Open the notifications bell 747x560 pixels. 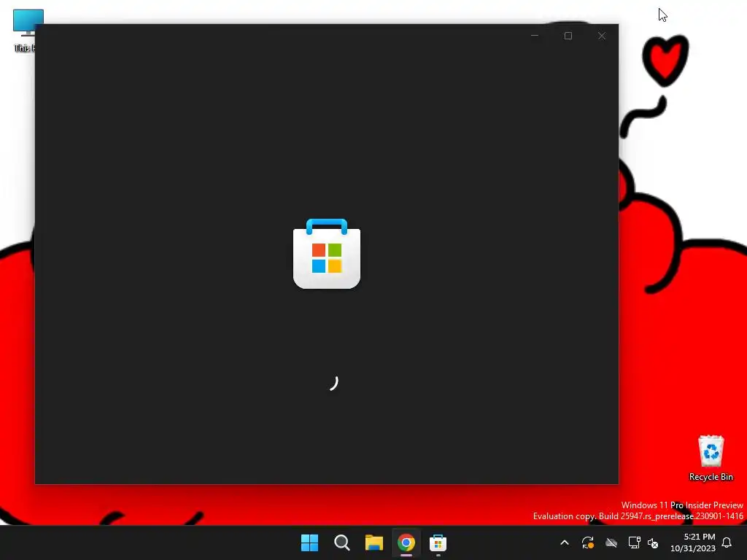click(727, 542)
